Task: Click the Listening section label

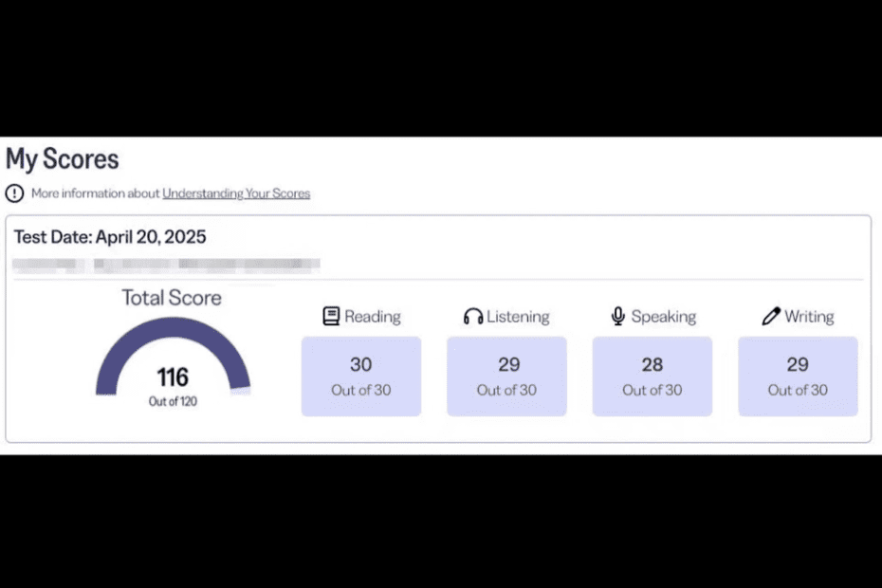Action: [518, 317]
